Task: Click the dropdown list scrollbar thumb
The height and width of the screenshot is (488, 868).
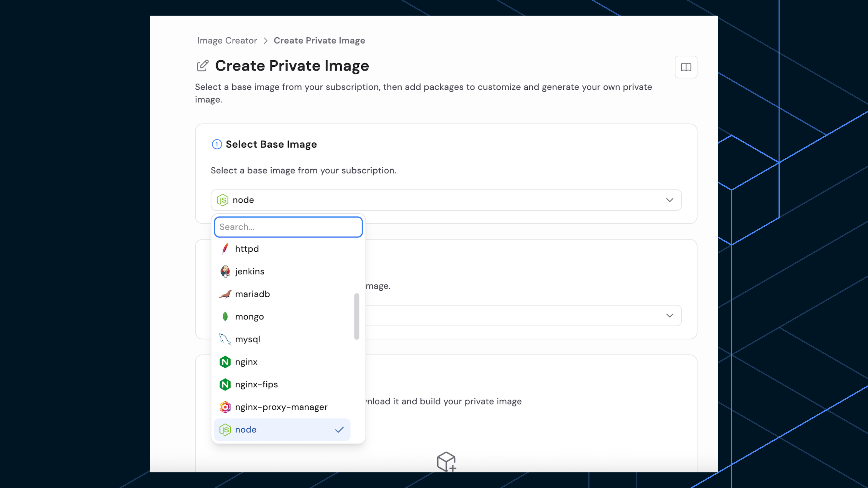Action: click(357, 317)
